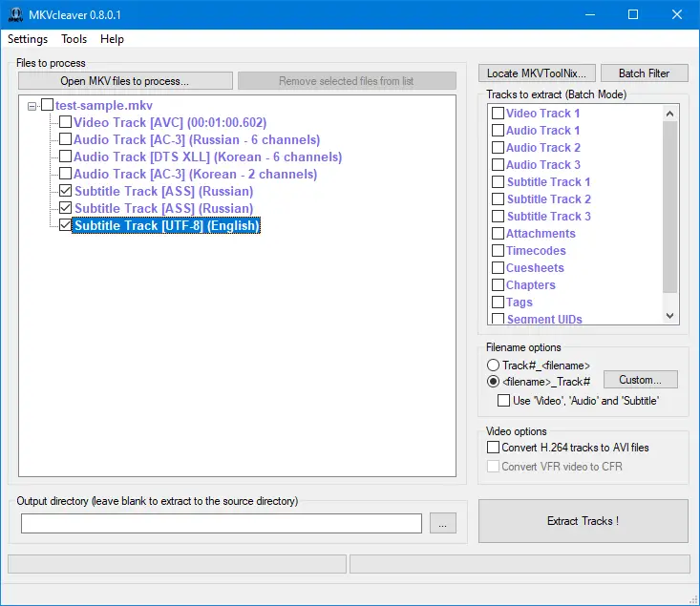Image resolution: width=700 pixels, height=606 pixels.
Task: Enable Use 'Video', 'Audio' and 'Subtitle' checkbox
Action: (x=503, y=400)
